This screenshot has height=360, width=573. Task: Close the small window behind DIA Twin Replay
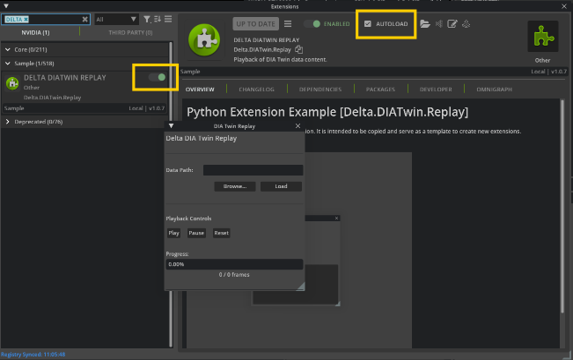(x=337, y=218)
